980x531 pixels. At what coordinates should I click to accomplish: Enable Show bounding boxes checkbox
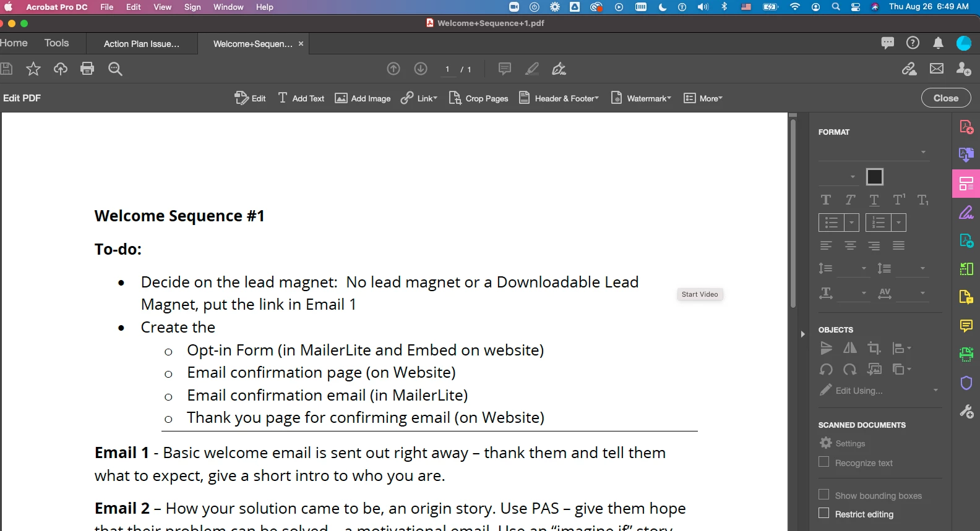(823, 495)
